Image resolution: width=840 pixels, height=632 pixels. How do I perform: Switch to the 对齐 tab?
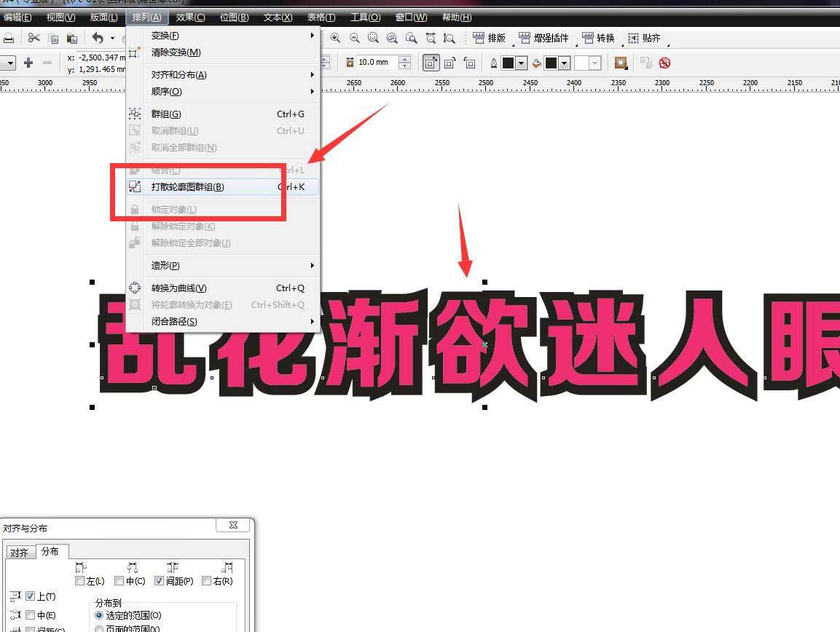(20, 552)
